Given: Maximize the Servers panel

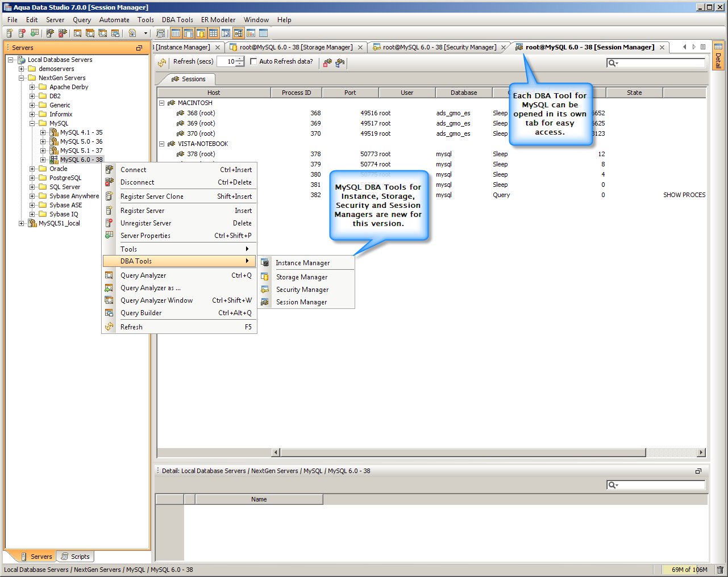Looking at the screenshot, I should tap(139, 48).
